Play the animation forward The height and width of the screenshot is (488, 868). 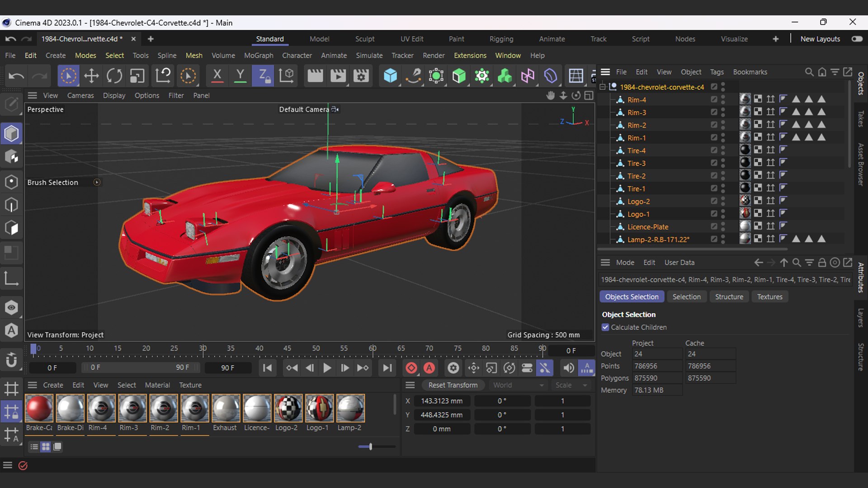327,368
